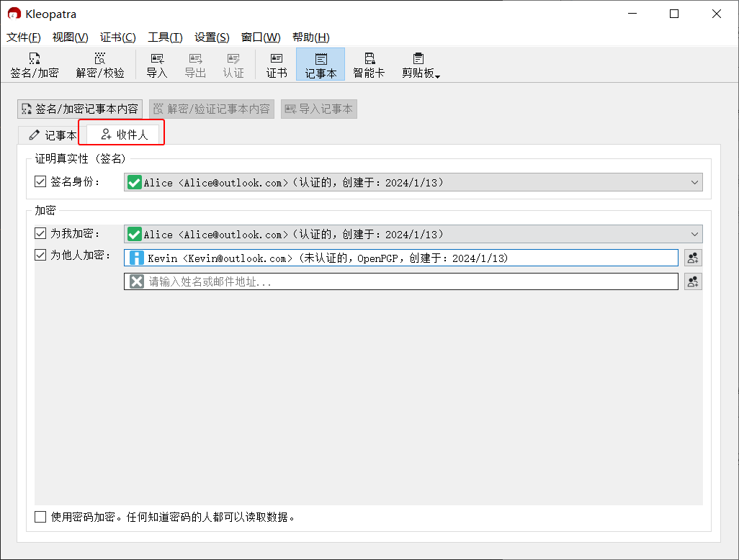The image size is (739, 560).
Task: Click the grey X icon in the empty recipient field
Action: [137, 281]
